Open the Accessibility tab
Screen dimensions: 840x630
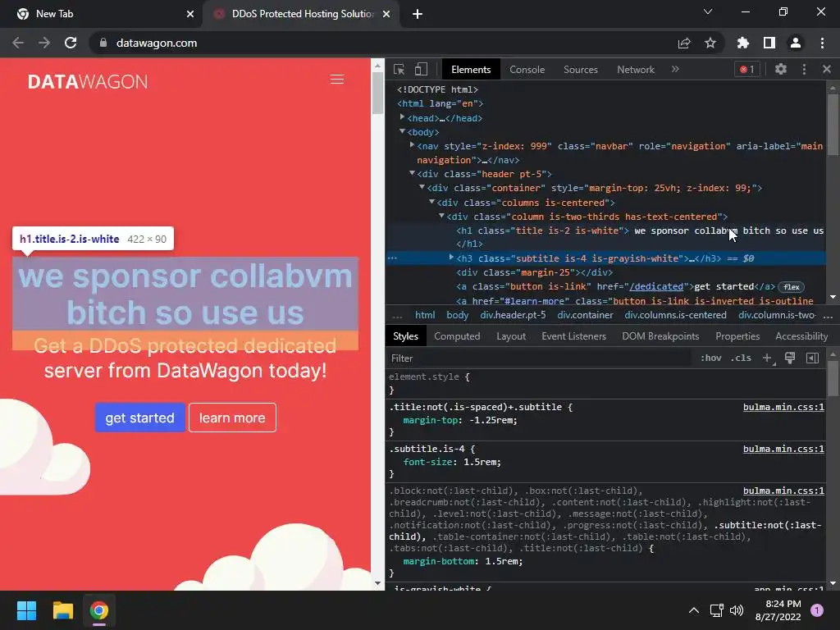801,336
